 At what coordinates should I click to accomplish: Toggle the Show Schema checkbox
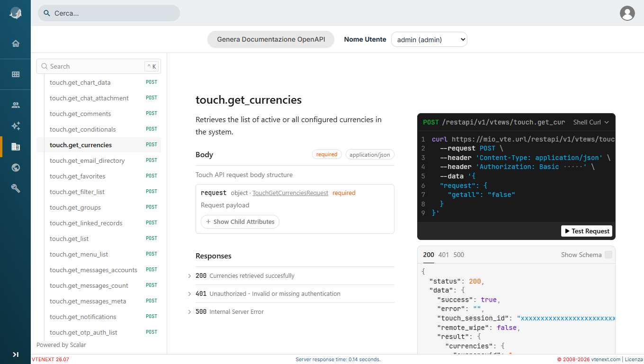608,255
